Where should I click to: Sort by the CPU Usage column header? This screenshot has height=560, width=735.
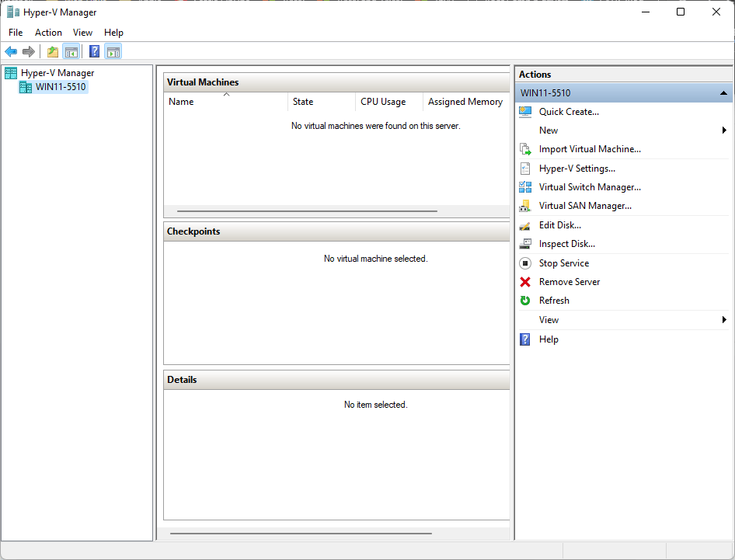(389, 102)
